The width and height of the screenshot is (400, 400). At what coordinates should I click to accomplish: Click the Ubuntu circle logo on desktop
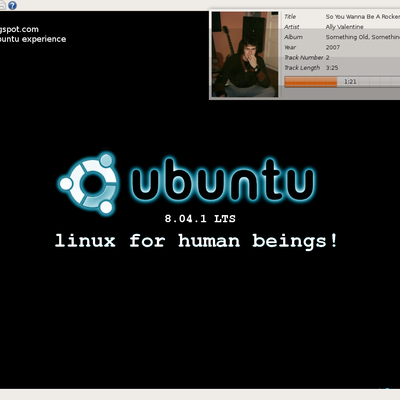88,183
